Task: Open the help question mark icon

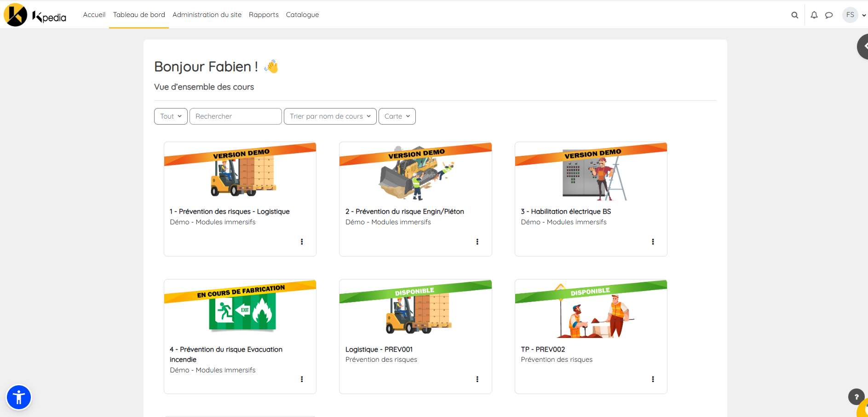Action: [x=856, y=397]
